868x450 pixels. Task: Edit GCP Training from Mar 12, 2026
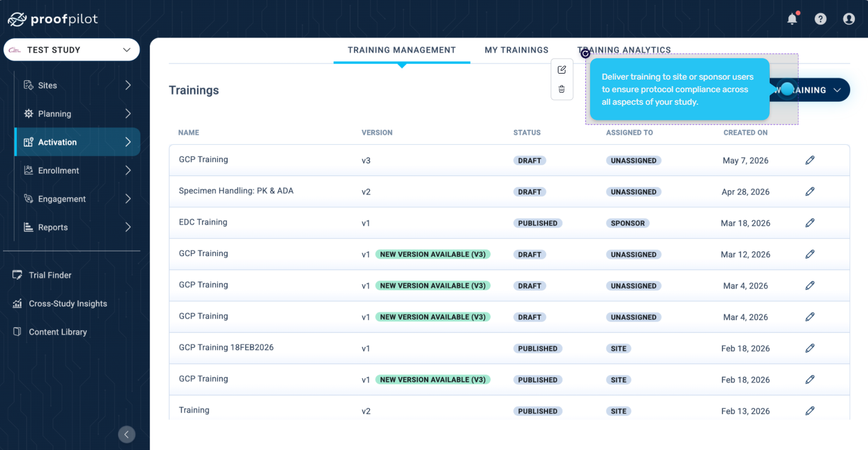pos(810,254)
